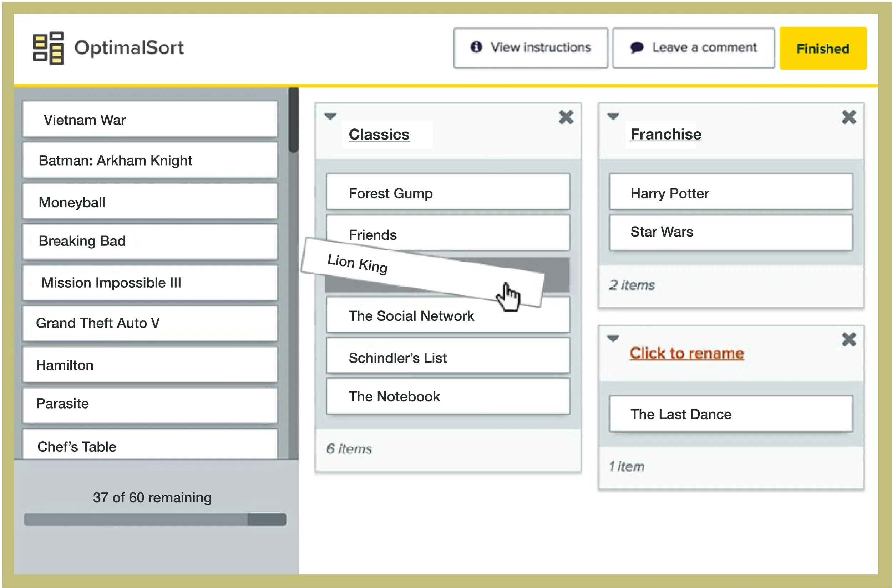This screenshot has height=588, width=892.
Task: Select the Harry Potter card in Franchise
Action: tap(730, 192)
